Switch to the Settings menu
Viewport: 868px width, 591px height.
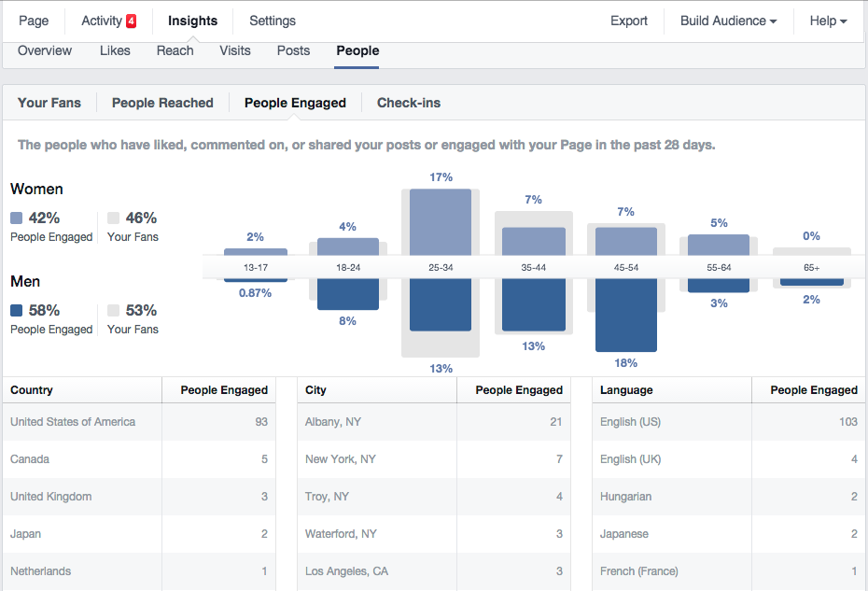pyautogui.click(x=272, y=20)
